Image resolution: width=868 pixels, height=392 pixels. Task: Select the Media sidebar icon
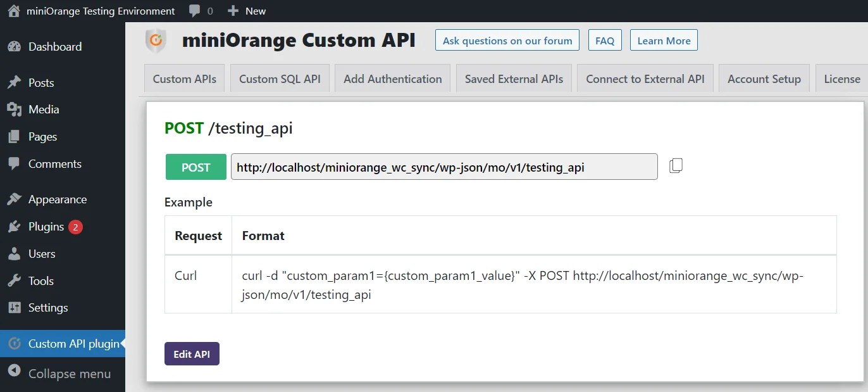click(x=15, y=110)
